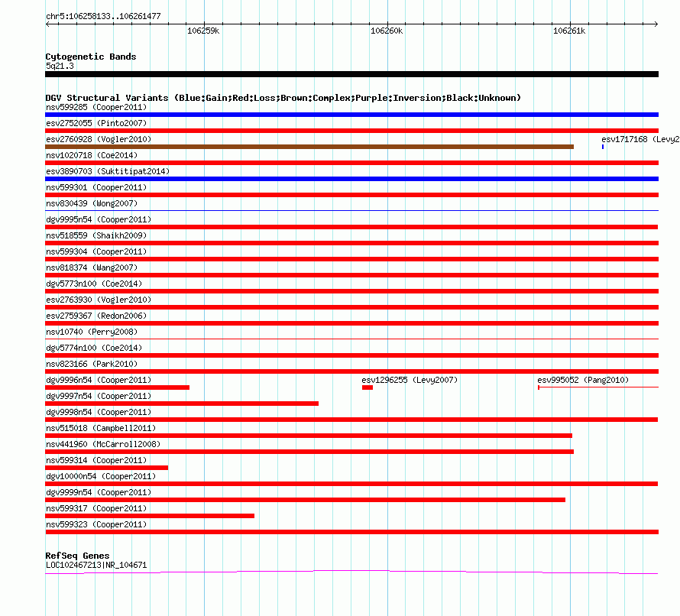Click the esv3890703 (Suktitipat2014) label
680x616 pixels.
(x=108, y=171)
